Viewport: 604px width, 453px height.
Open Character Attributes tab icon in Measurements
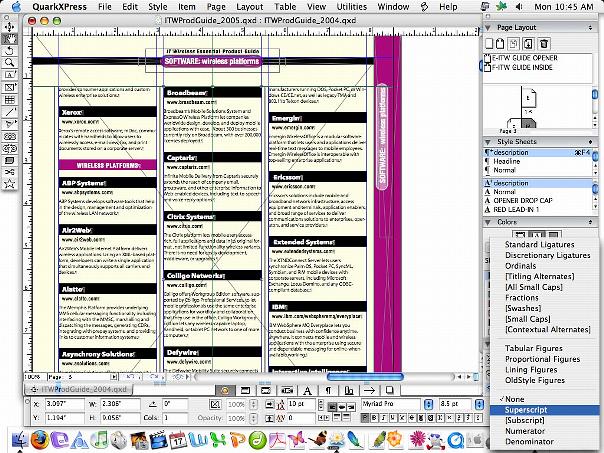pyautogui.click(x=307, y=391)
